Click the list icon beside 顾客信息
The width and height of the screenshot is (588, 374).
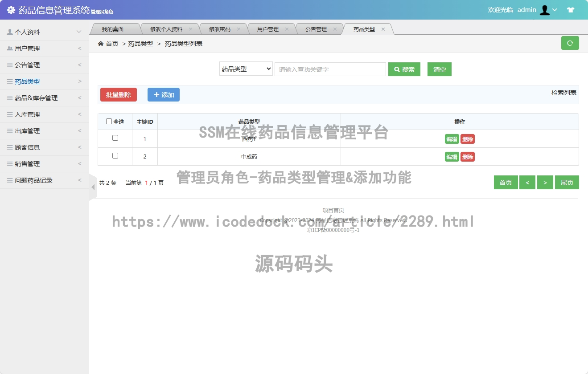tap(10, 147)
